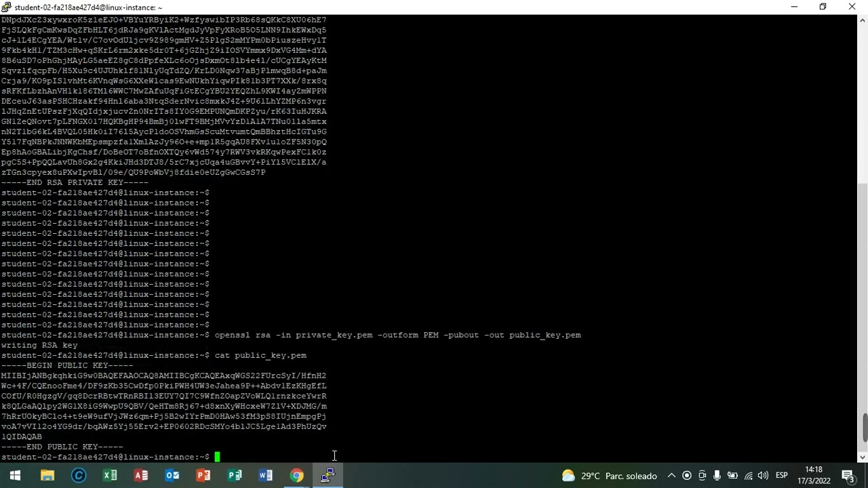The width and height of the screenshot is (868, 488).
Task: Open the Windows Start menu
Action: tap(15, 476)
